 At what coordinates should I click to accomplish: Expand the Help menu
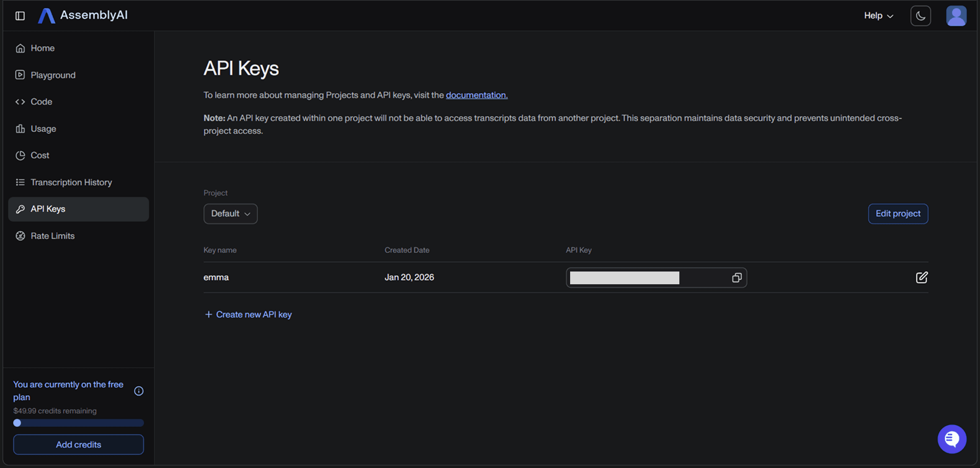pos(878,16)
